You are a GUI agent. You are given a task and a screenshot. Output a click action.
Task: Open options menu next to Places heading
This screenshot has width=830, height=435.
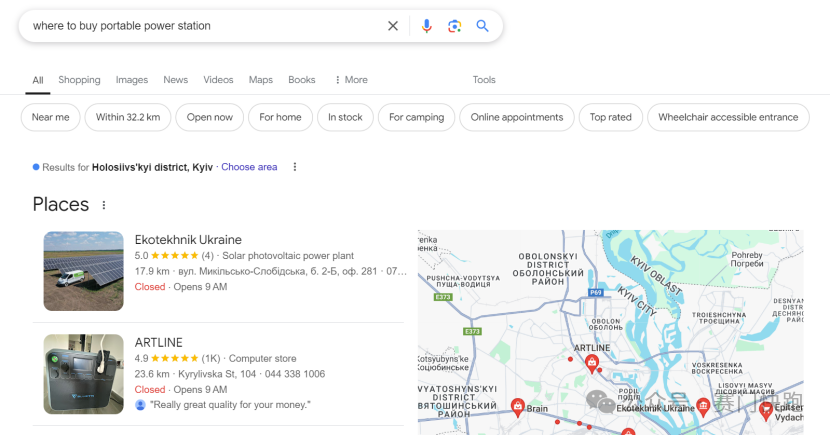[104, 205]
